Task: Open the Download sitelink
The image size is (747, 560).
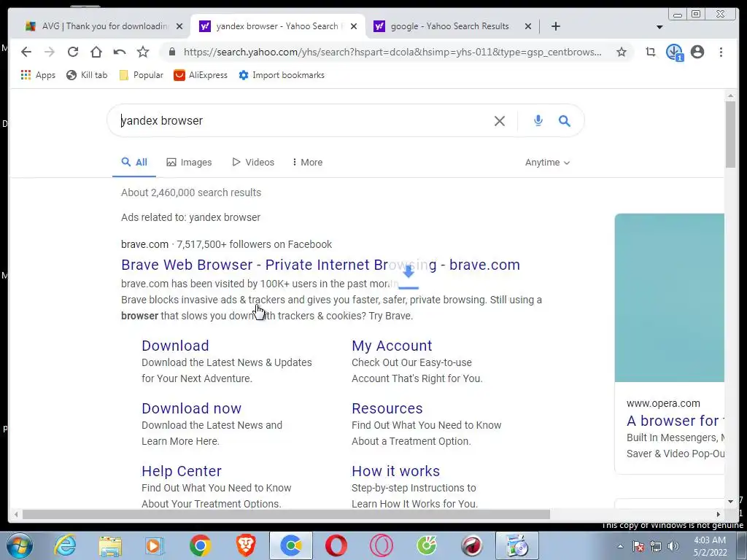Action: pos(175,346)
